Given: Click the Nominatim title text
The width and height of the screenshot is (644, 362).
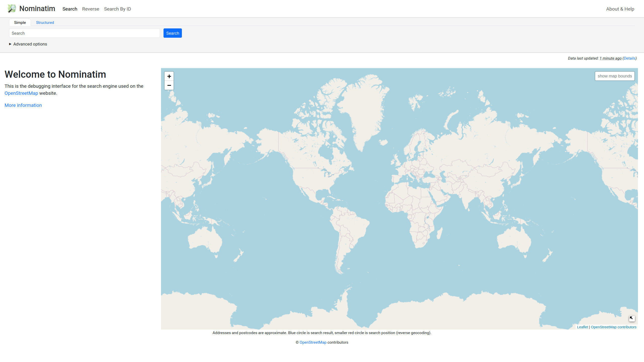Looking at the screenshot, I should coord(37,9).
